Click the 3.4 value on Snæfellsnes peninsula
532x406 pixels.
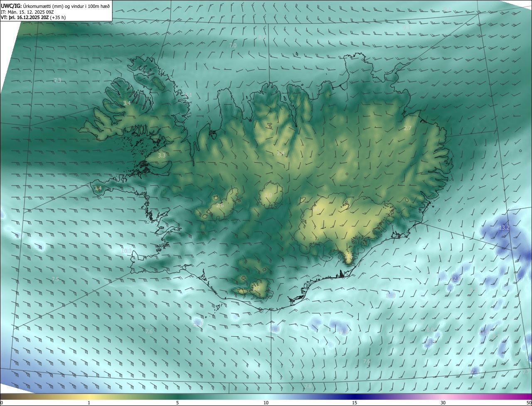click(x=98, y=188)
